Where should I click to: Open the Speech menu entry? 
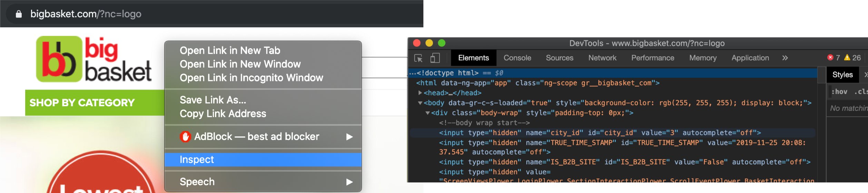263,182
